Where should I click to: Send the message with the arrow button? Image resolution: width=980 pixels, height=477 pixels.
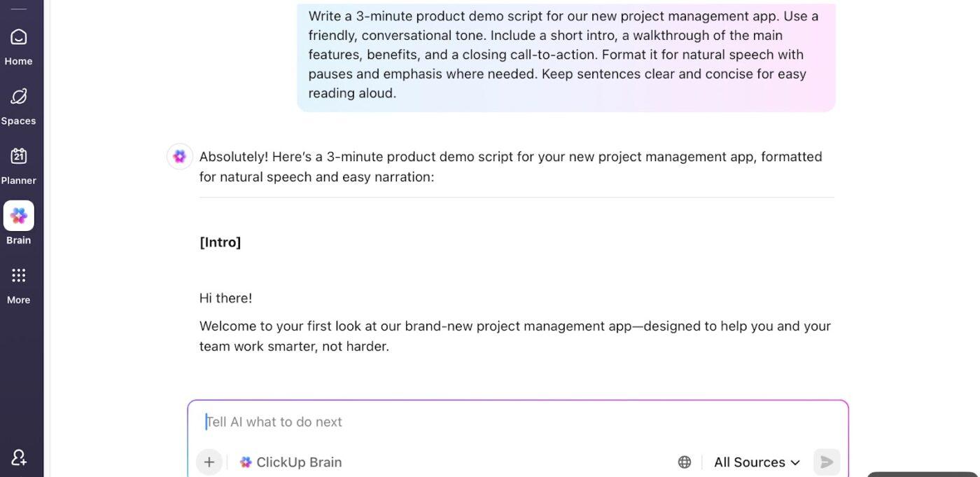coord(826,462)
